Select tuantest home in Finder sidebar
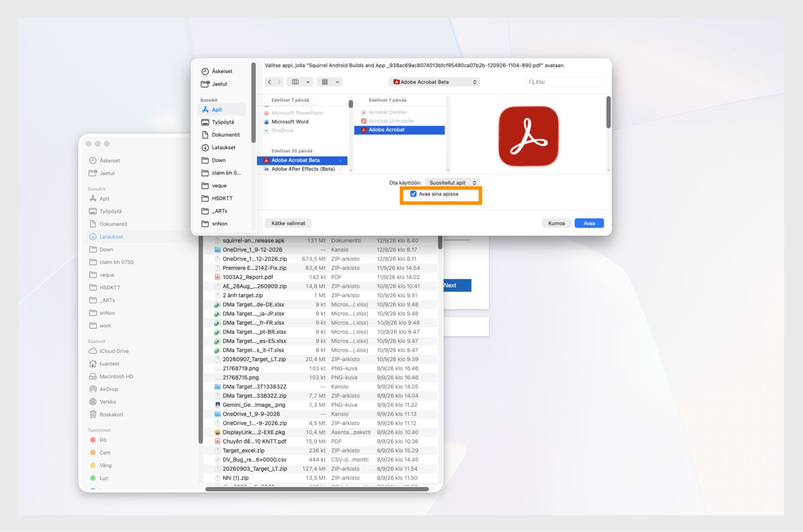 tap(109, 364)
